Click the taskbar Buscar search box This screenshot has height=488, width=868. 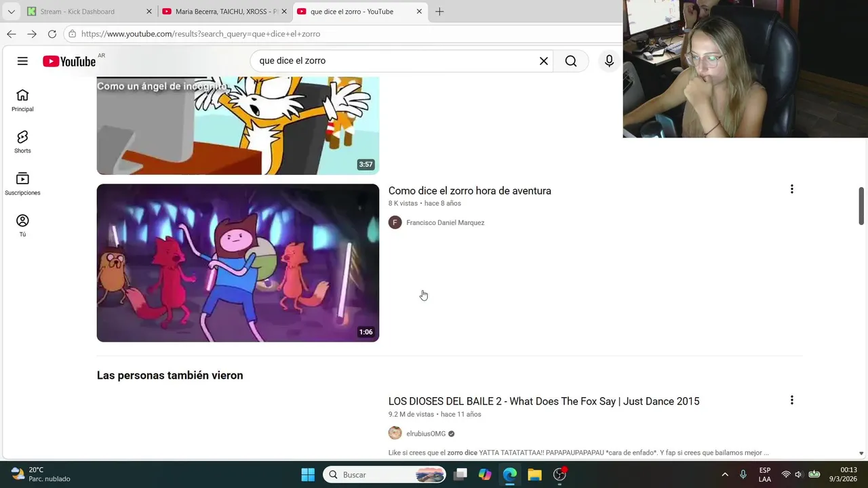pos(385,474)
